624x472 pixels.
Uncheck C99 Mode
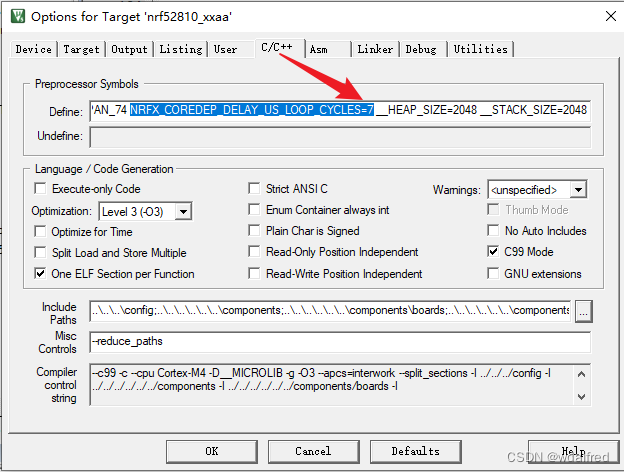pos(493,252)
